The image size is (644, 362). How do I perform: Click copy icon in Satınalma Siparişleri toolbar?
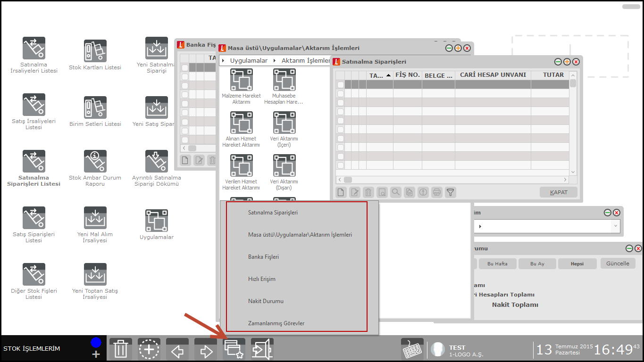[x=410, y=192]
